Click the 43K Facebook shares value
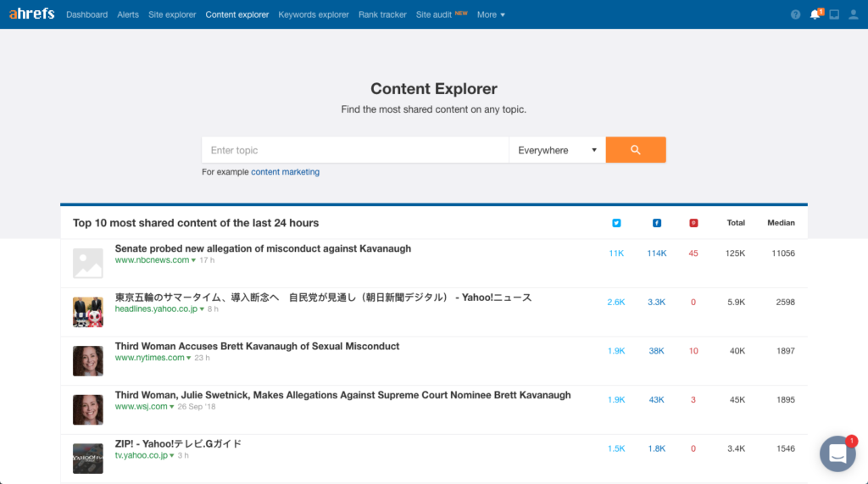 657,400
